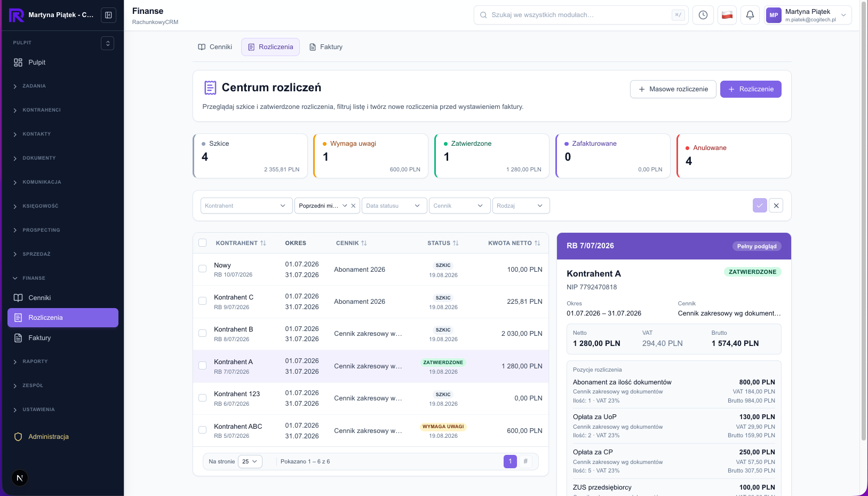
Task: Apply filters with the checkmark icon
Action: (x=760, y=206)
